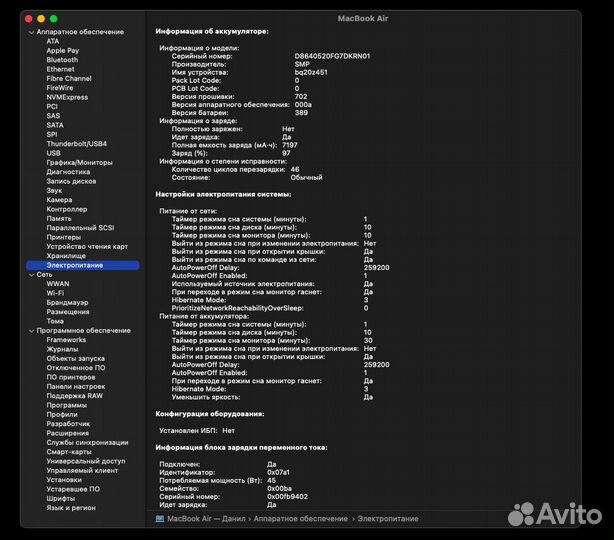Open Контроллер entry
This screenshot has height=540, width=614.
point(67,209)
